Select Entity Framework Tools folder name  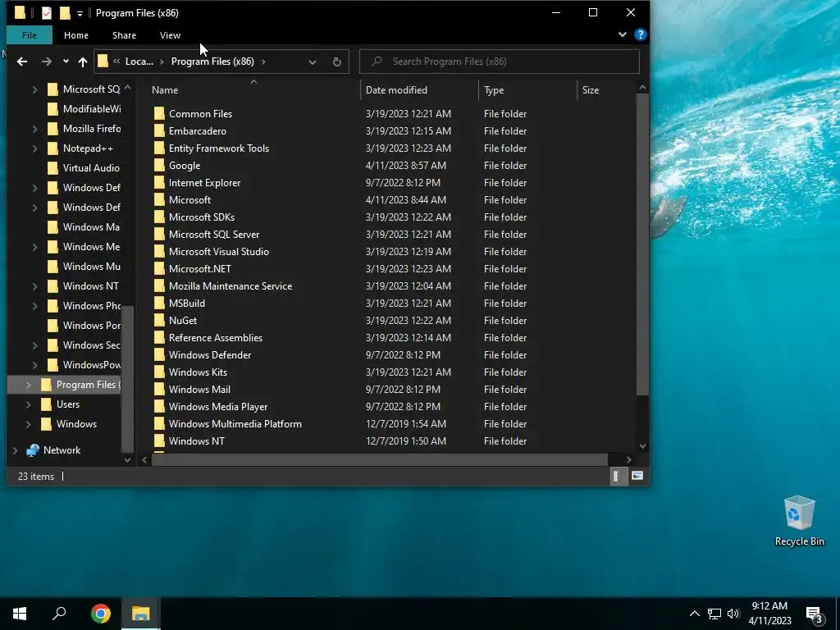[219, 148]
